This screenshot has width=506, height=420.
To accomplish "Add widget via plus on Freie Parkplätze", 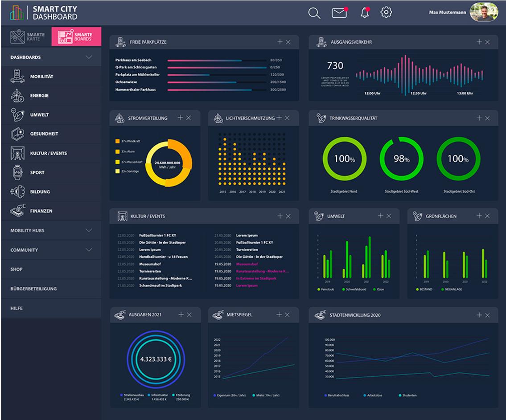I will pos(280,42).
